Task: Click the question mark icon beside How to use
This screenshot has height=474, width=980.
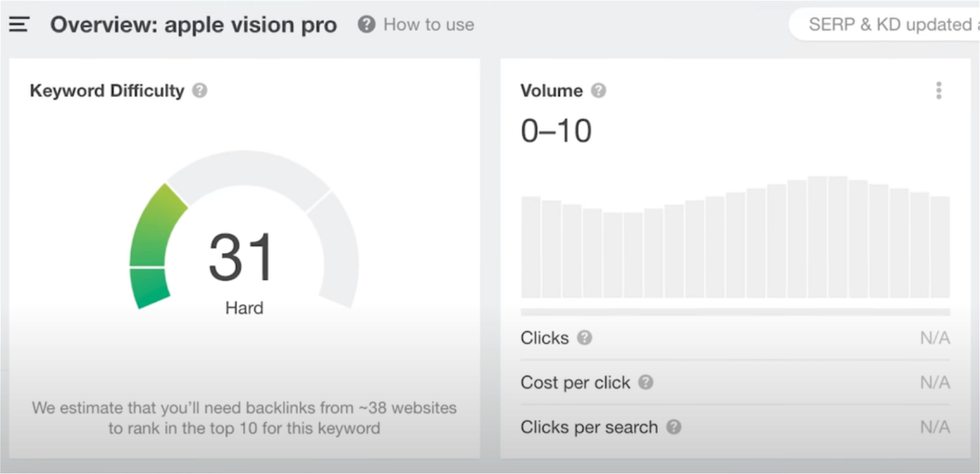Action: [366, 24]
